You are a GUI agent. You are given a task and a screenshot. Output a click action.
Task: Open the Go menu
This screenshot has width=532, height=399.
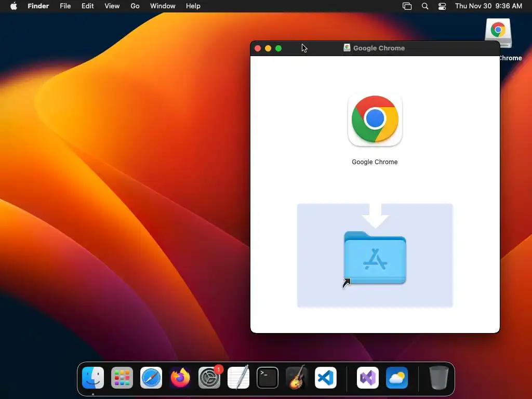135,6
